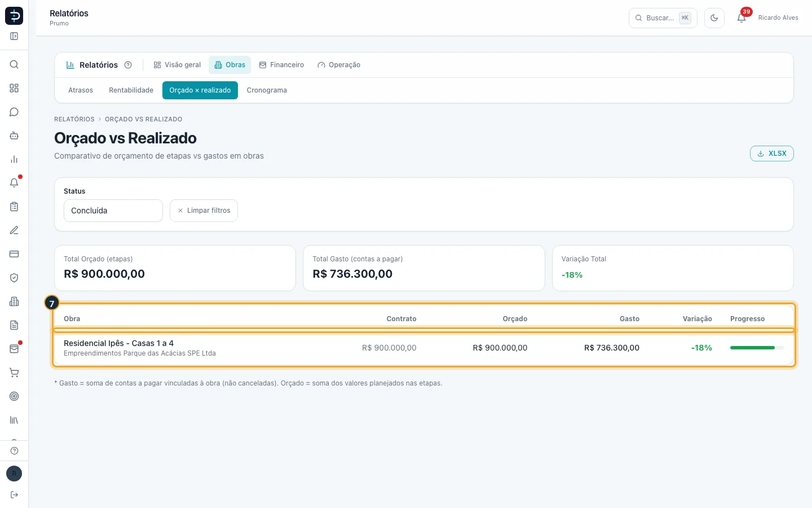
Task: Open the shopping cart icon in sidebar
Action: [14, 373]
